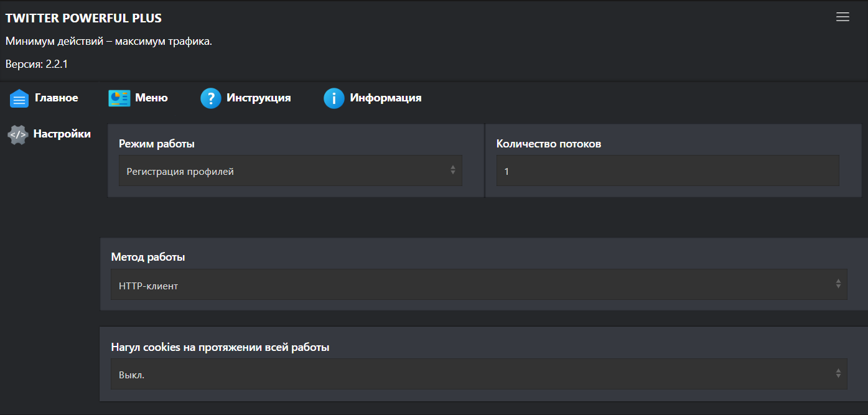
Task: Open the hamburger menu in top-right corner
Action: pyautogui.click(x=842, y=17)
